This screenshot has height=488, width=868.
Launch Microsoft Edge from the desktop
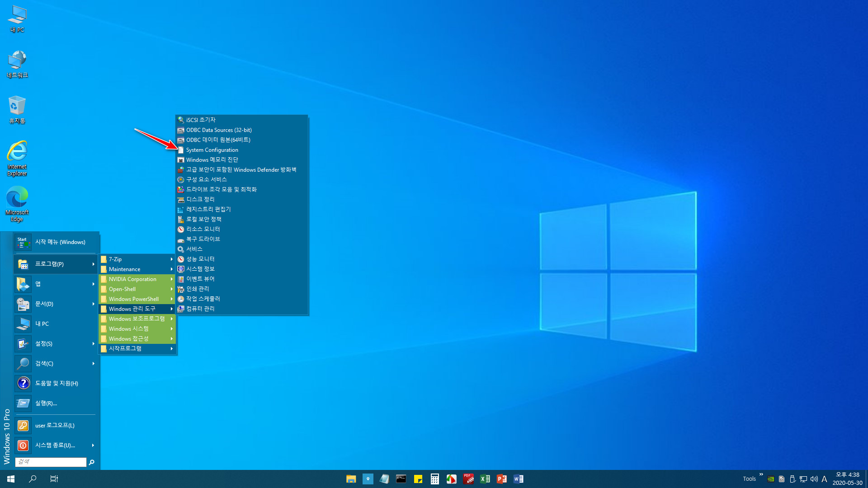click(x=17, y=204)
